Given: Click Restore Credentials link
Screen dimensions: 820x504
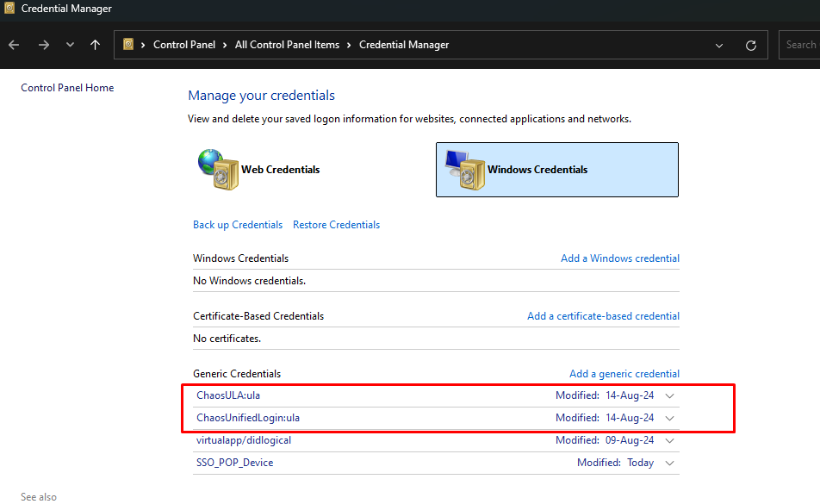Looking at the screenshot, I should click(x=336, y=225).
